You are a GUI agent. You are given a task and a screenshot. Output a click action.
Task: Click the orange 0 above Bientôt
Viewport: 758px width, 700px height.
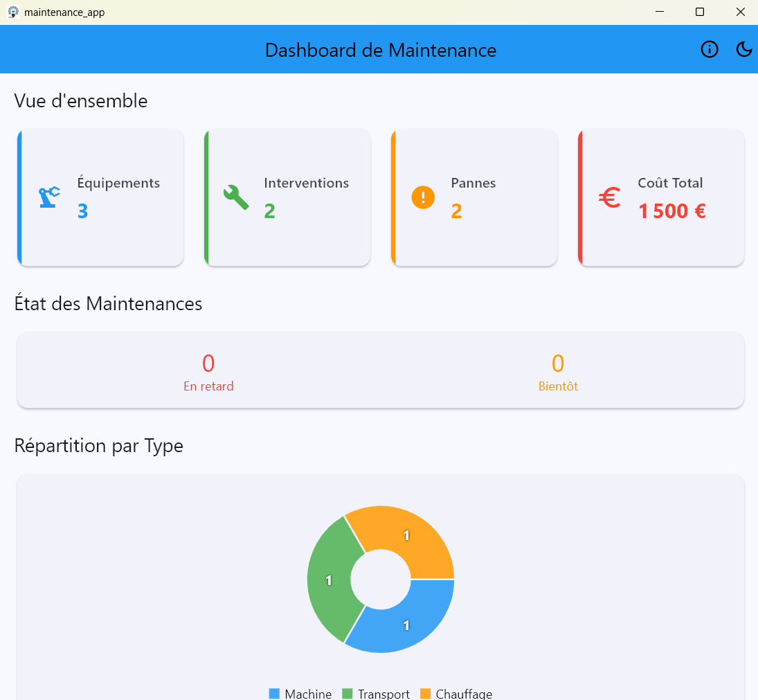click(x=558, y=364)
